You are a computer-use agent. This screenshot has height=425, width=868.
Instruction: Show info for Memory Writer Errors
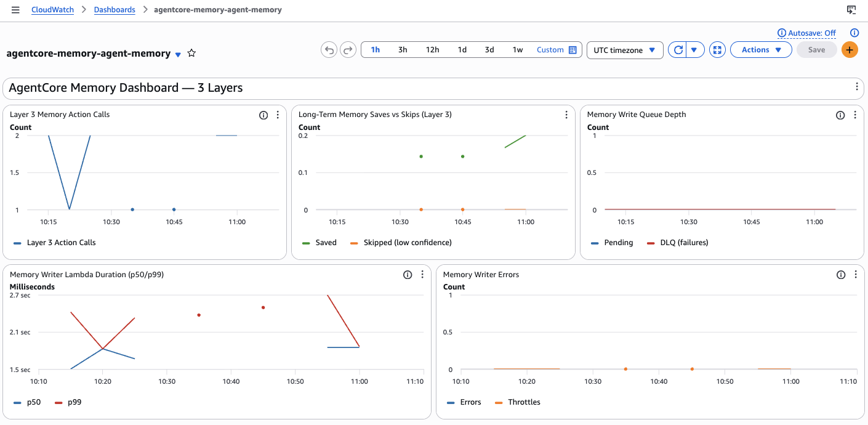841,275
